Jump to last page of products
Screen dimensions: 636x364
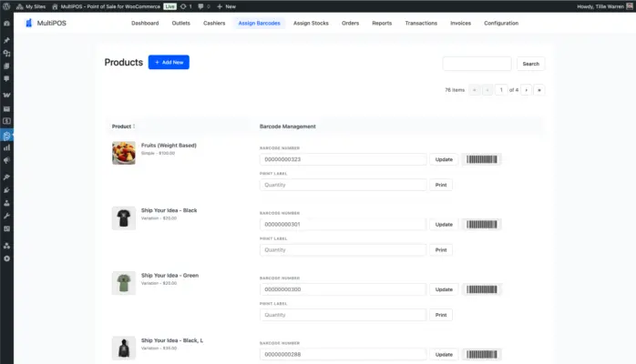(539, 90)
